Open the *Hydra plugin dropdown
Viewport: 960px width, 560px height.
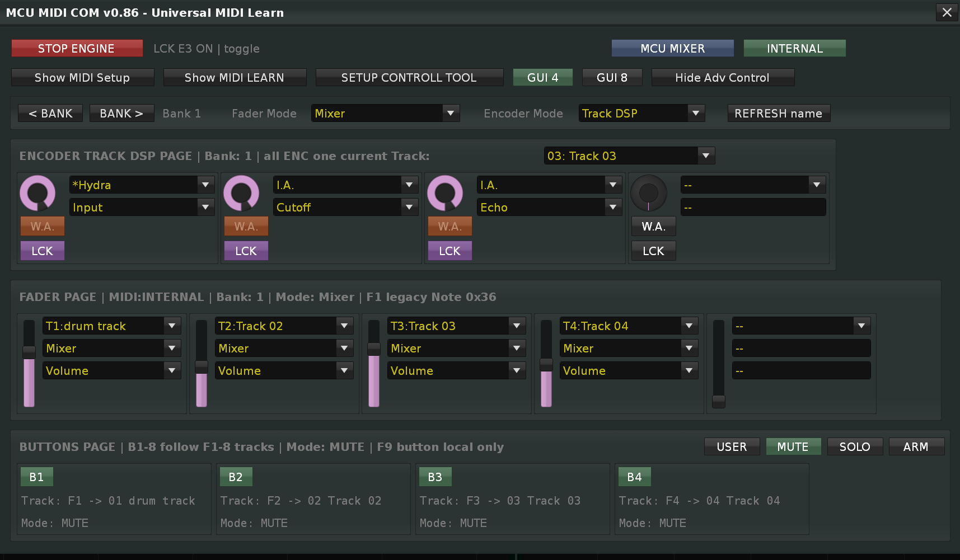142,185
